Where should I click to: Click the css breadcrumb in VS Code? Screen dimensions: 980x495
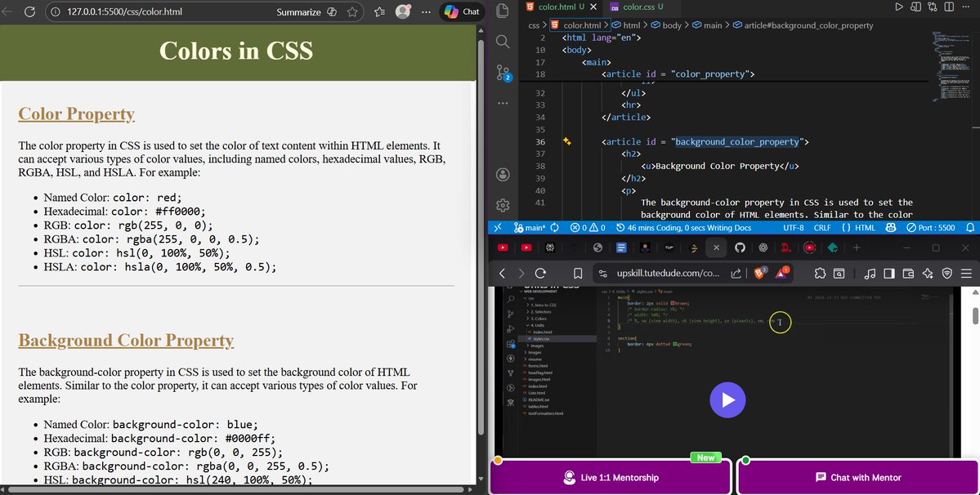click(x=534, y=25)
